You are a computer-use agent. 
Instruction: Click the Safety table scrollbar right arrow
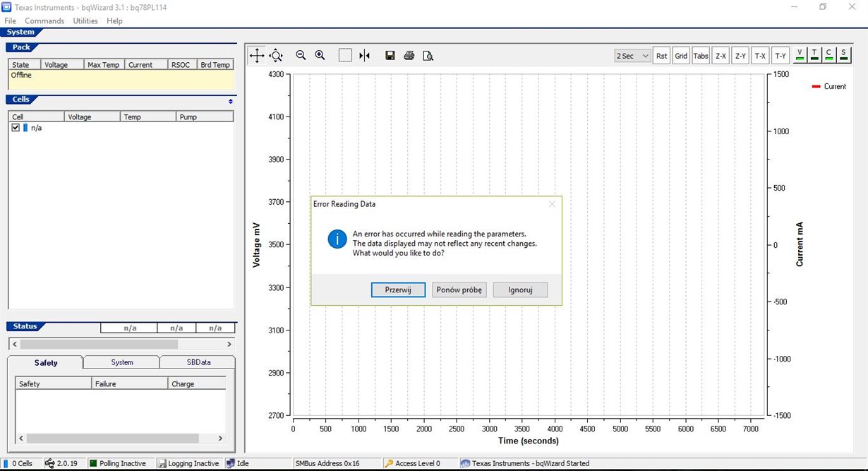tap(220, 439)
